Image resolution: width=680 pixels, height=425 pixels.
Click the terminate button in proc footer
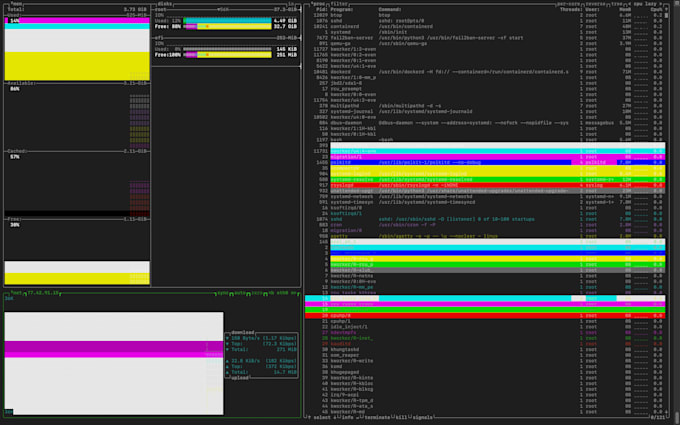tap(377, 417)
